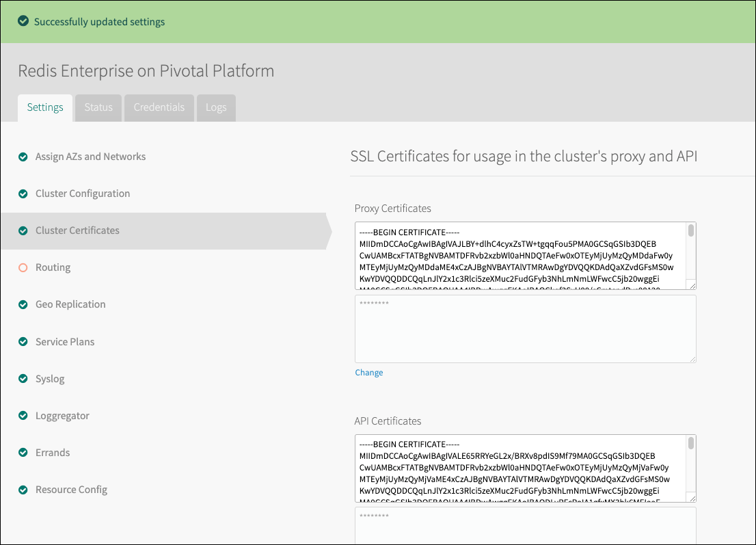Viewport: 756px width, 545px height.
Task: Open the Loggregator settings section
Action: click(x=62, y=416)
